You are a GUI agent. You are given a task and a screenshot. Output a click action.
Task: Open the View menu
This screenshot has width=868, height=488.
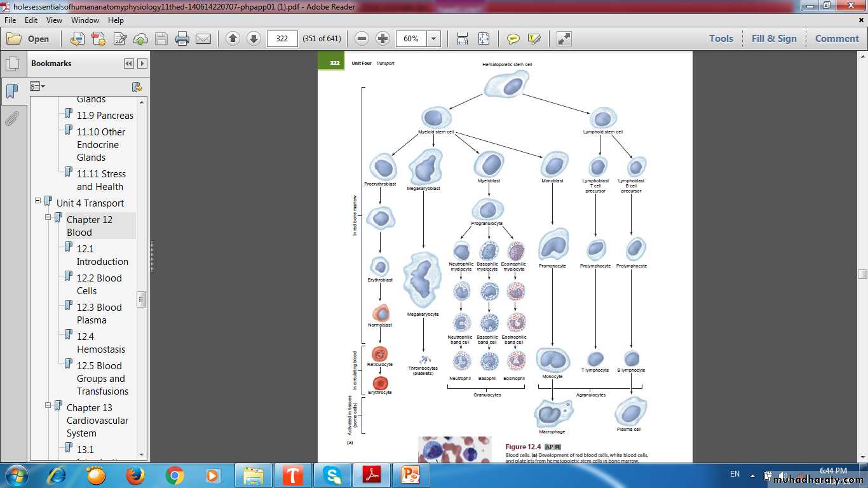(54, 20)
